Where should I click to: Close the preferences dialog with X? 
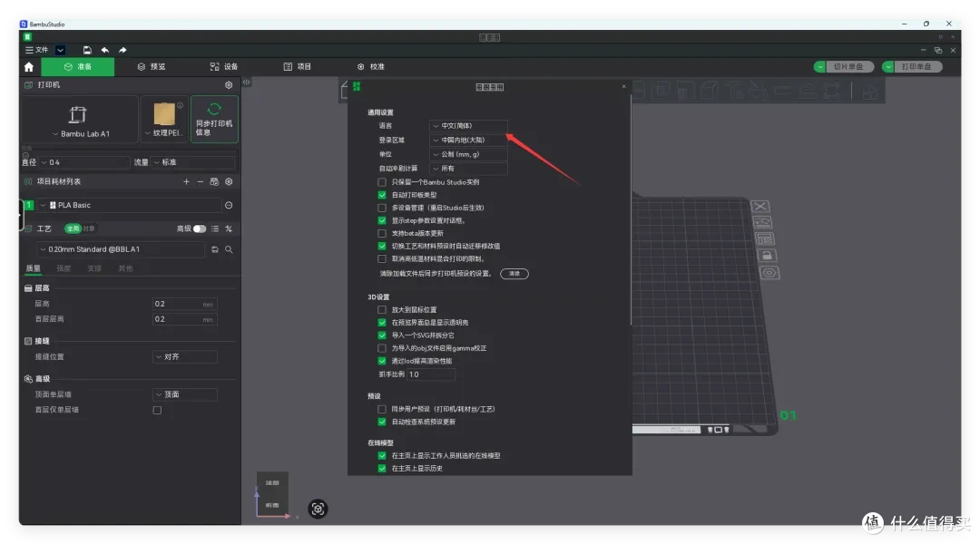(623, 87)
